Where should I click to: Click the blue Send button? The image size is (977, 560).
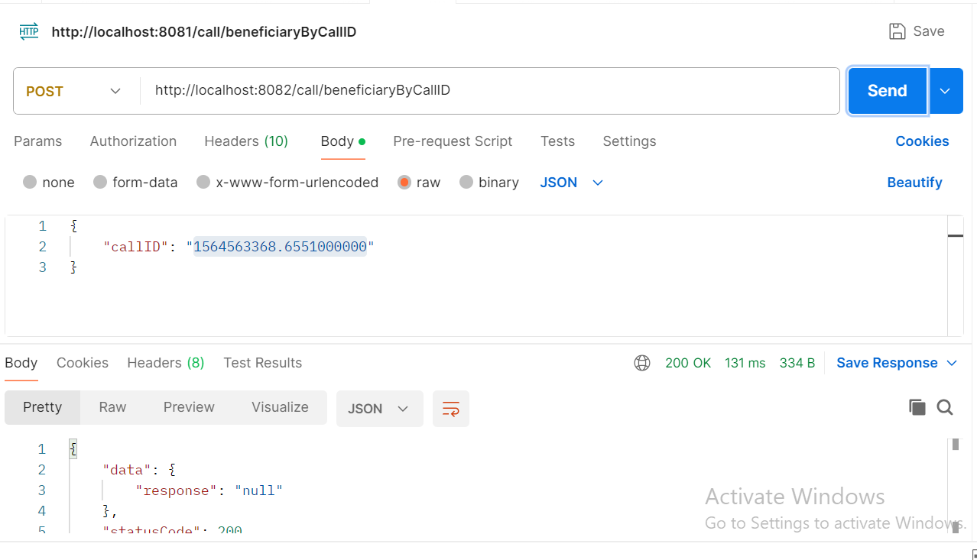pyautogui.click(x=888, y=91)
